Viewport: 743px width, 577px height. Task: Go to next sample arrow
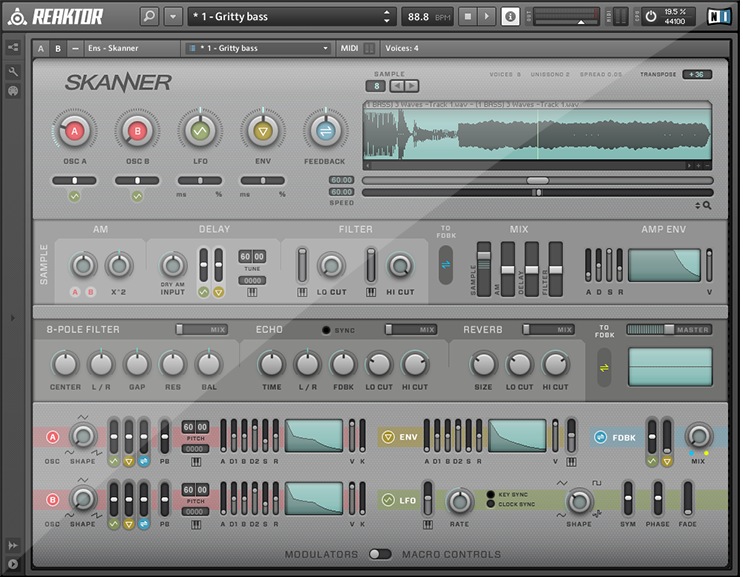(x=412, y=86)
